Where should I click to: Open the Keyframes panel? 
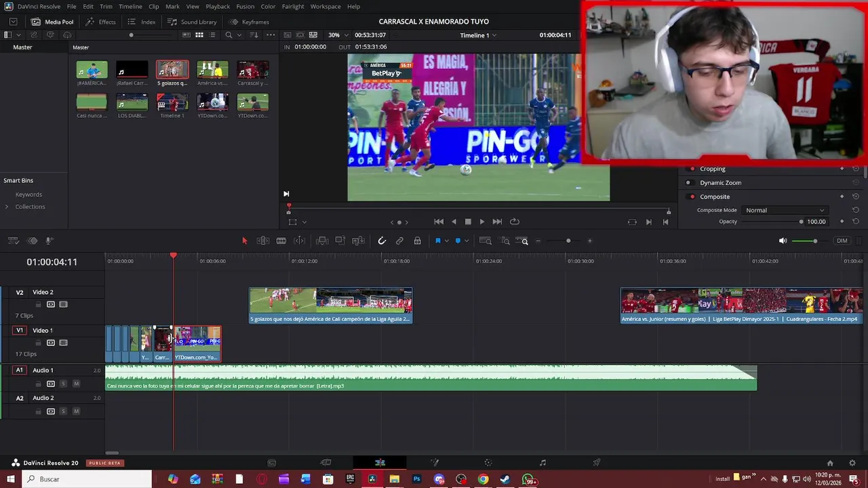(249, 22)
